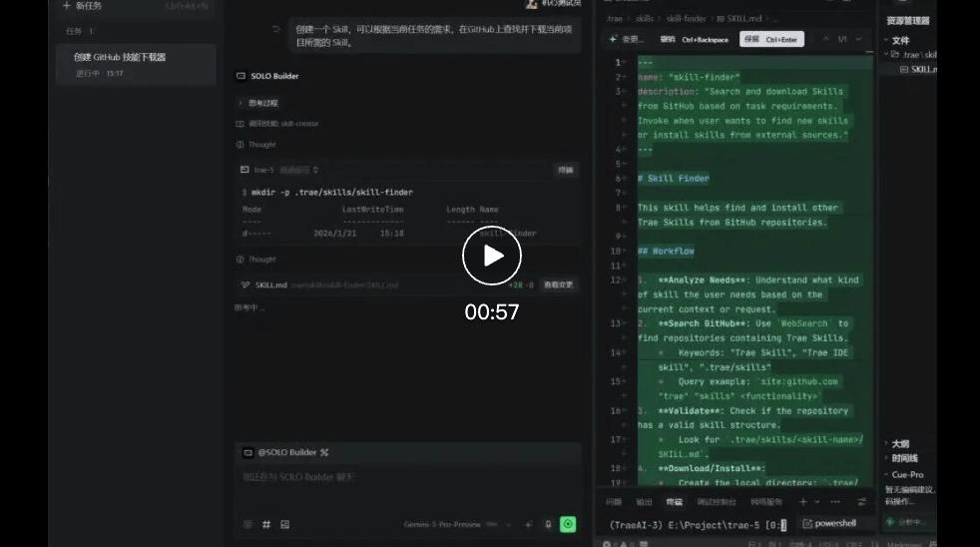Click 查看变更 button for SKILL.md

point(558,284)
